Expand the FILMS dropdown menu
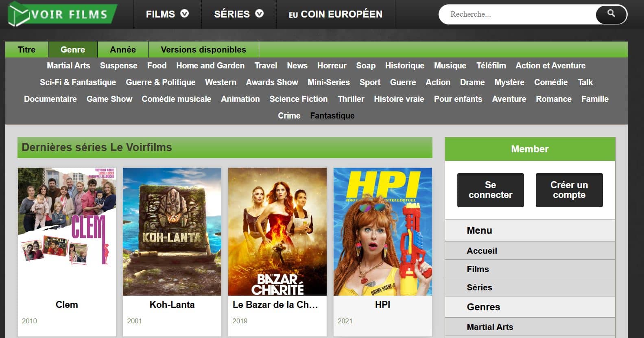This screenshot has width=644, height=338. [167, 14]
